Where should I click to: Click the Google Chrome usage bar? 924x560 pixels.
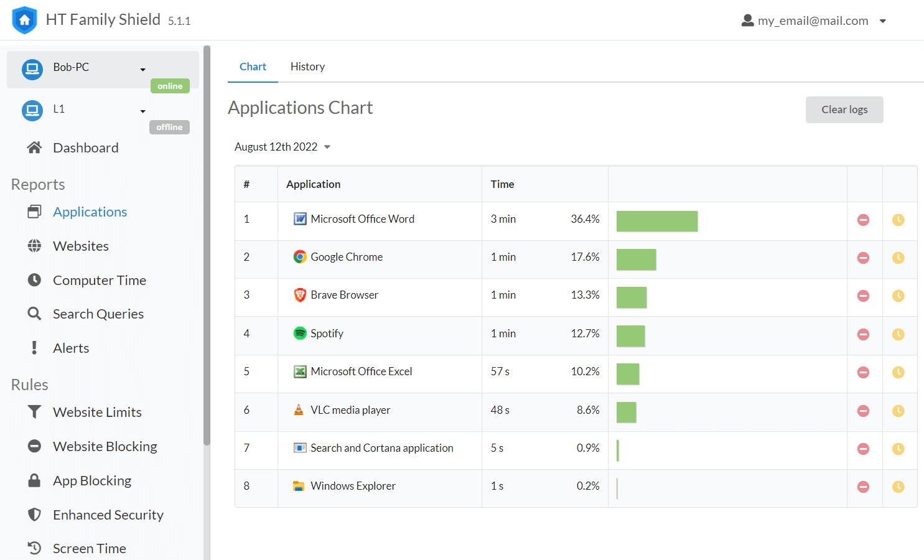636,259
